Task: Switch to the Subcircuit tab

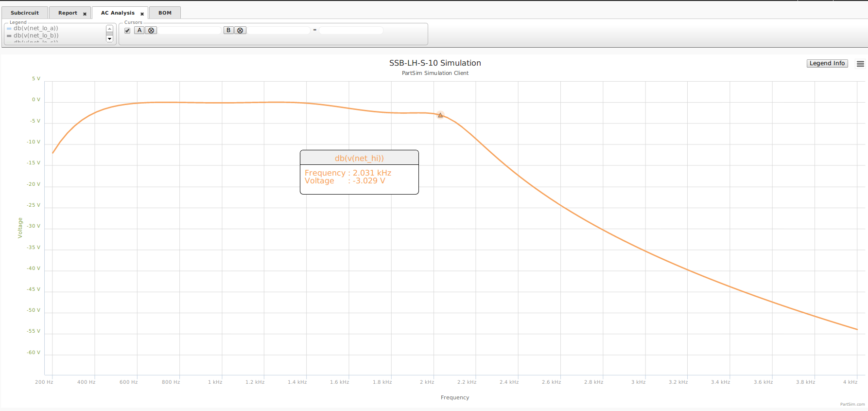Action: [25, 13]
